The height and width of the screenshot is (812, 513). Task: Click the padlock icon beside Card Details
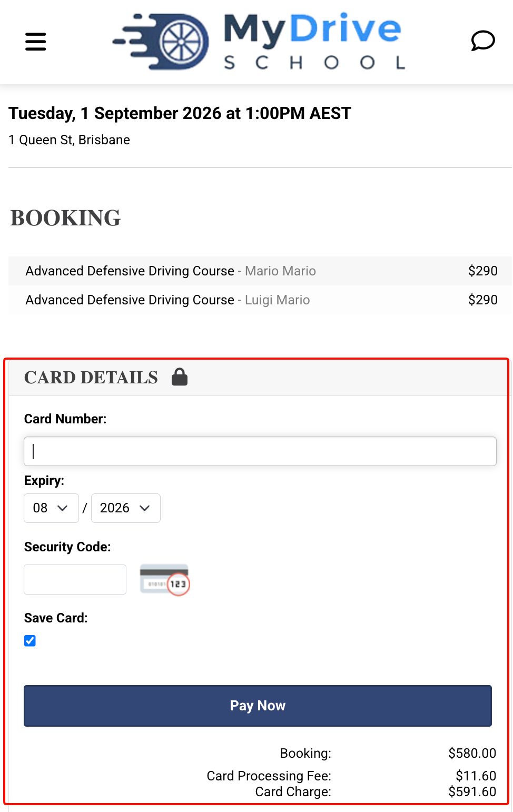click(180, 377)
